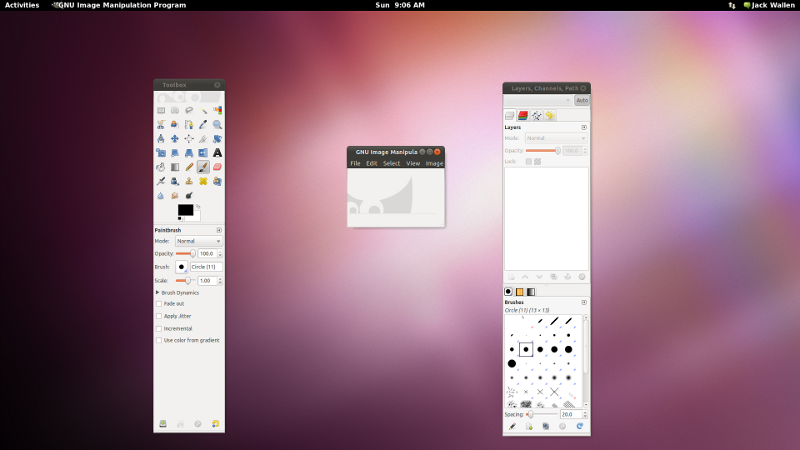Open the File menu
The height and width of the screenshot is (450, 800).
click(355, 163)
